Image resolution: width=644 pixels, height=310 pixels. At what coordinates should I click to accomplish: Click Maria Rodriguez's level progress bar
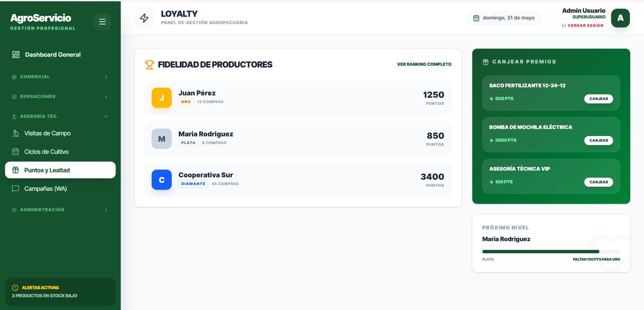click(x=551, y=252)
